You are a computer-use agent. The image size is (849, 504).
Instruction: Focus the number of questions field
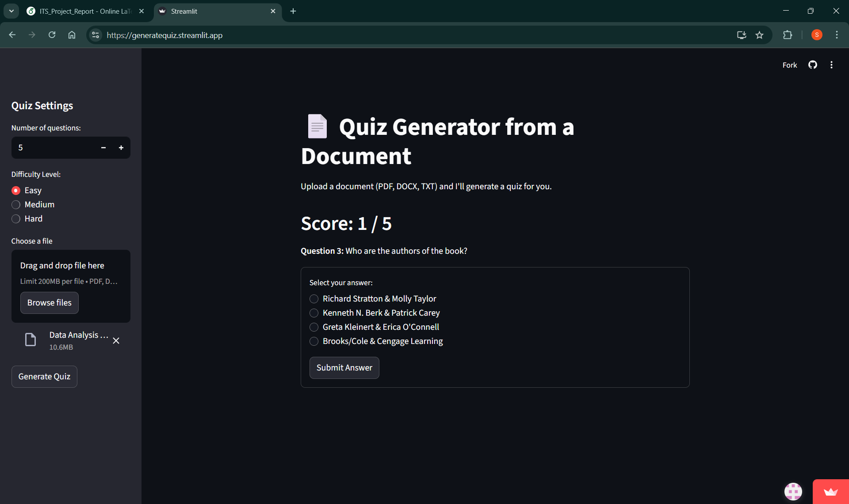point(53,148)
